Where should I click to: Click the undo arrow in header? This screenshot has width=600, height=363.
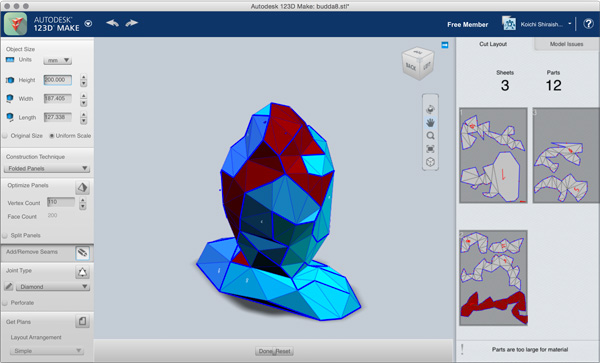112,23
